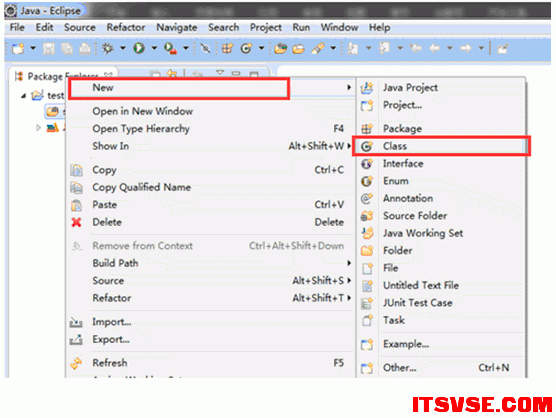Click the Search flashlight toolbar icon
The width and height of the screenshot is (556, 418).
coord(318,48)
